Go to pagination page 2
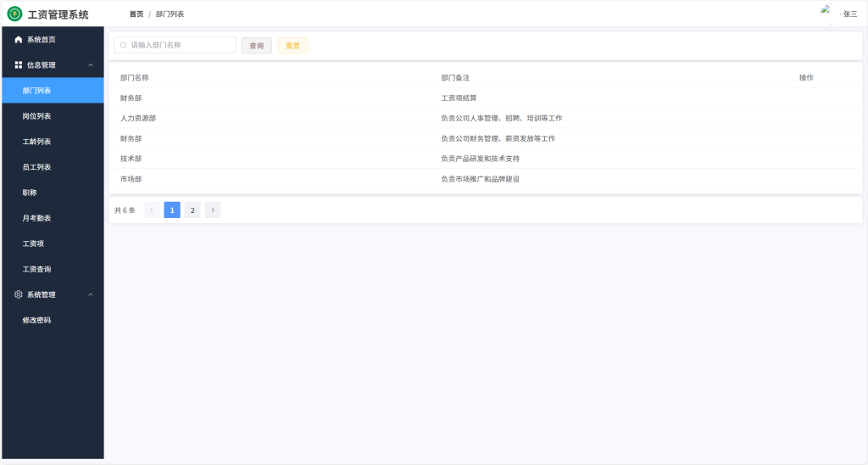 pyautogui.click(x=192, y=210)
